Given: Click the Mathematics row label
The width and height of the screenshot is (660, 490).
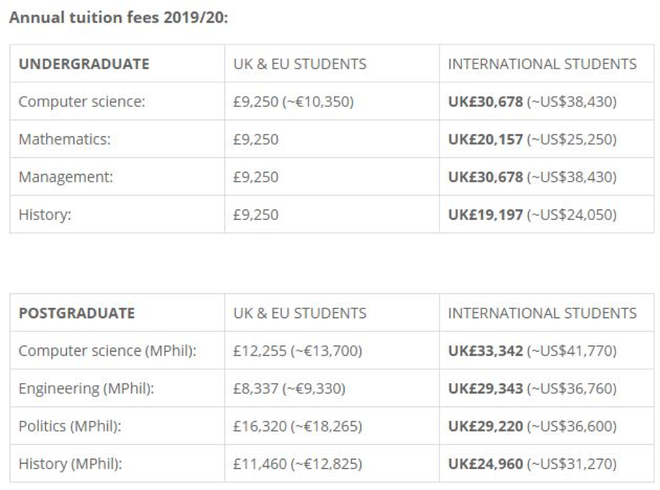Looking at the screenshot, I should [x=64, y=139].
